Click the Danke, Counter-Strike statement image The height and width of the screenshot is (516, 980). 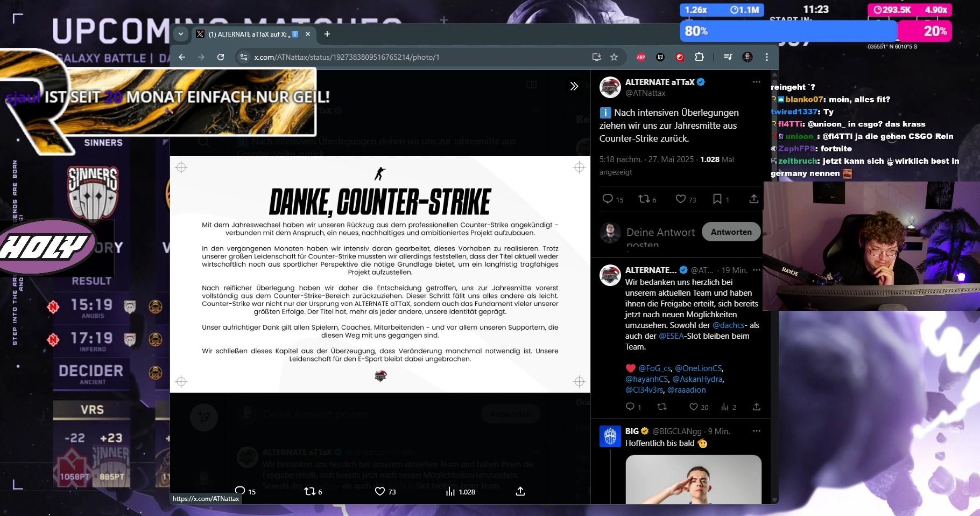click(380, 274)
